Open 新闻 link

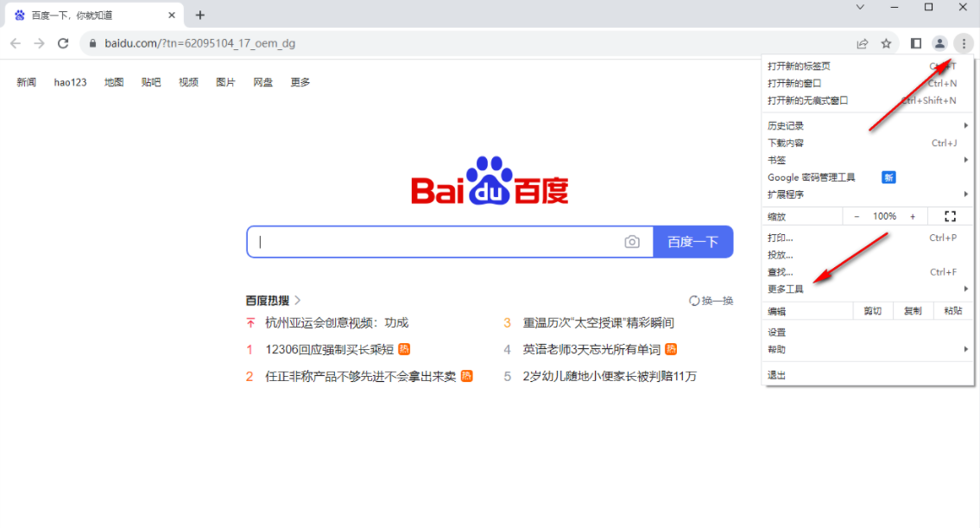point(26,82)
